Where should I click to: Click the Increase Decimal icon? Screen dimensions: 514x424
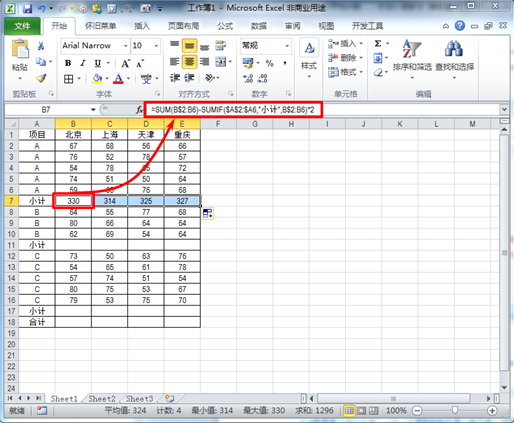[x=248, y=79]
